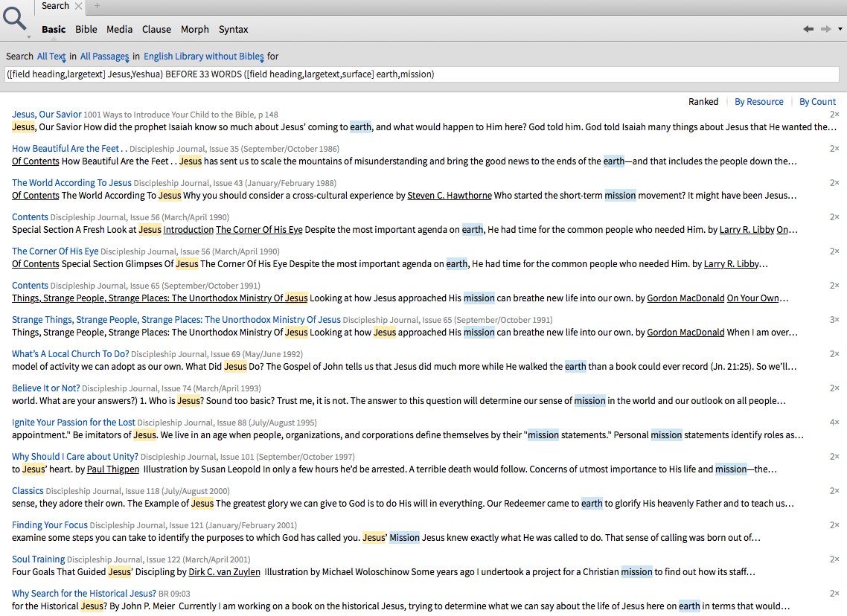Click in the search query input box

click(422, 74)
